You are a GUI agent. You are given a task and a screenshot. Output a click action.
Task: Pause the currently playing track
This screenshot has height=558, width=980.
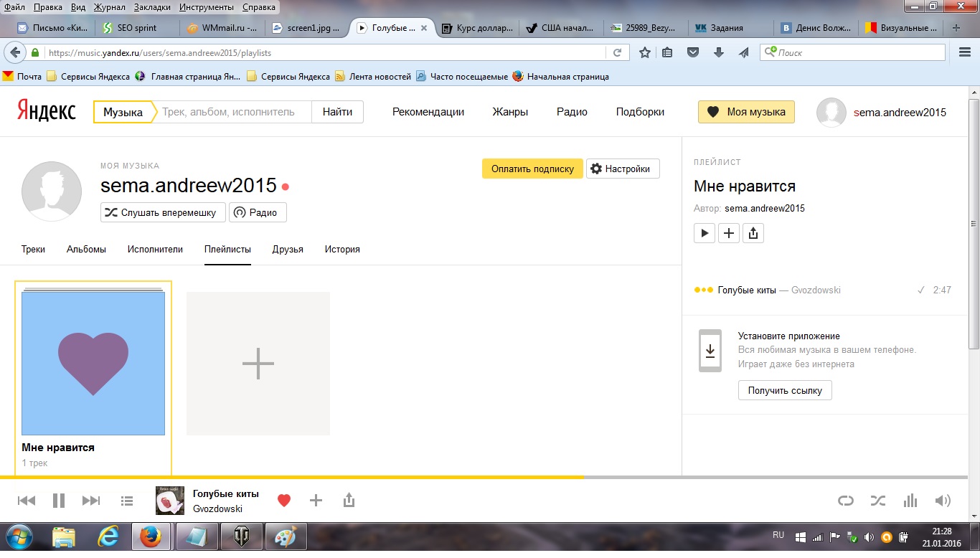point(59,501)
